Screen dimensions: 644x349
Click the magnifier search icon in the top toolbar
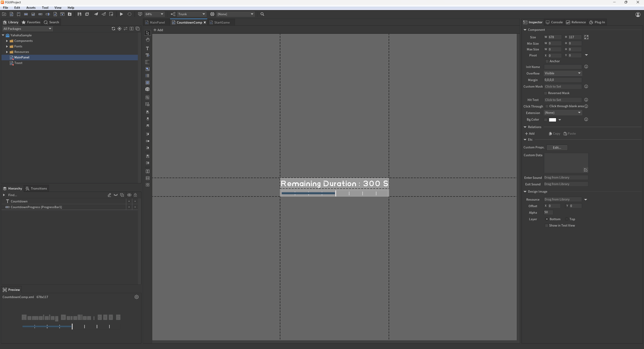[262, 14]
